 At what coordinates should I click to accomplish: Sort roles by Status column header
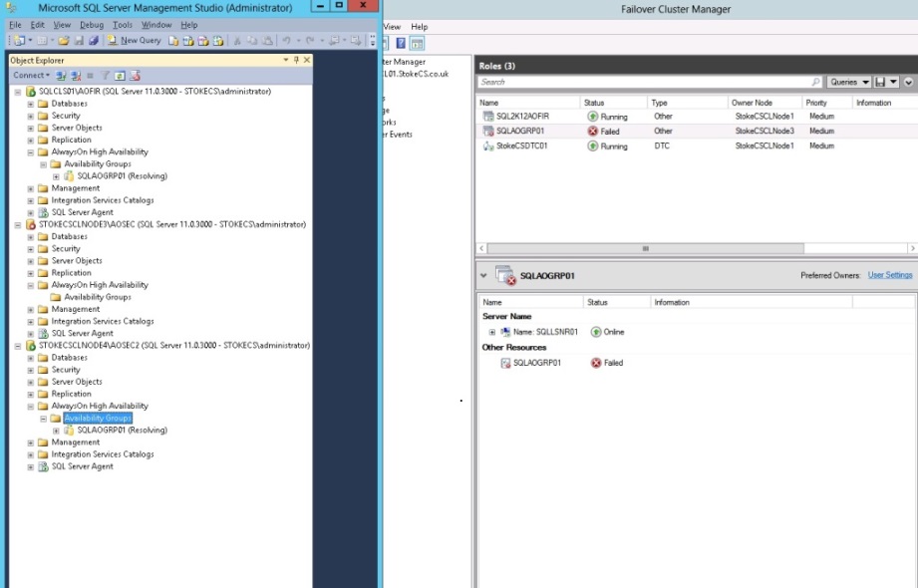click(613, 103)
